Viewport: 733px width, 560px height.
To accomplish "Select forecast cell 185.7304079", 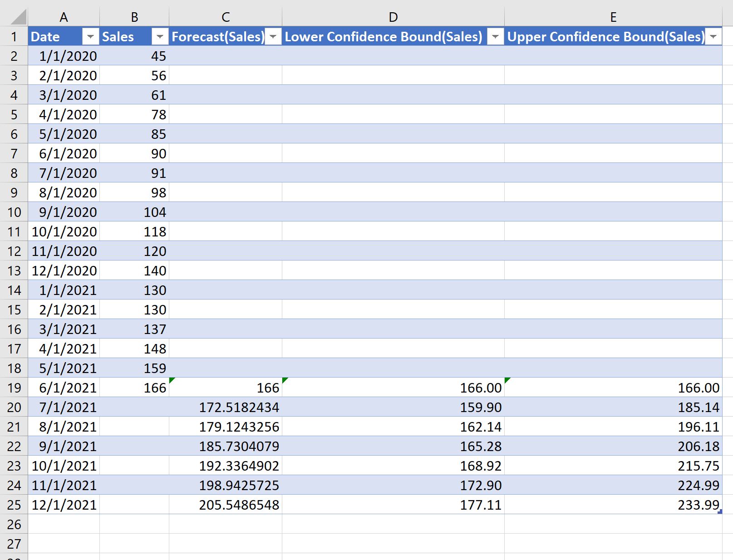I will tap(226, 447).
